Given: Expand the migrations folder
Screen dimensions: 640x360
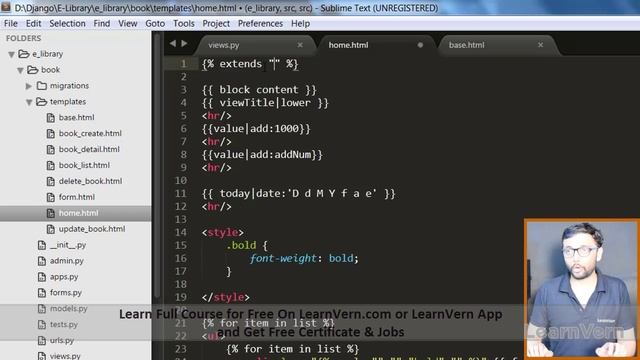Looking at the screenshot, I should click(x=29, y=86).
